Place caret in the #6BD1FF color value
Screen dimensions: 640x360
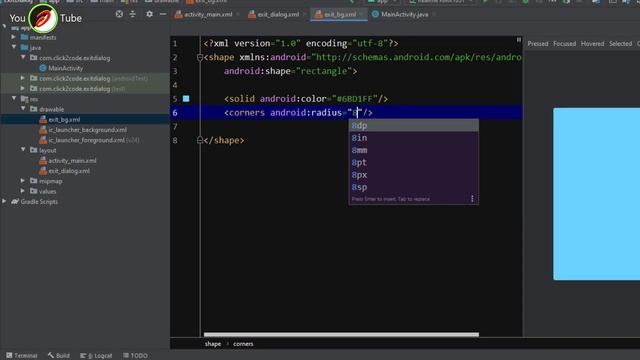(x=354, y=99)
